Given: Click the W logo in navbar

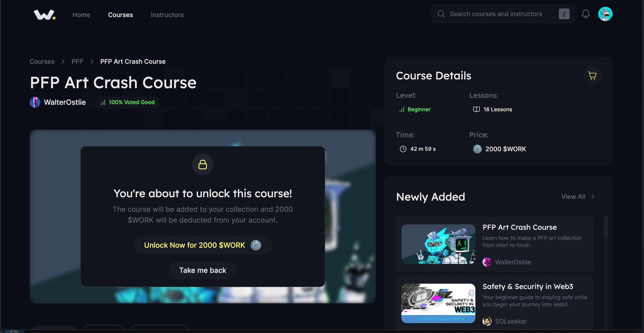Looking at the screenshot, I should click(x=44, y=15).
